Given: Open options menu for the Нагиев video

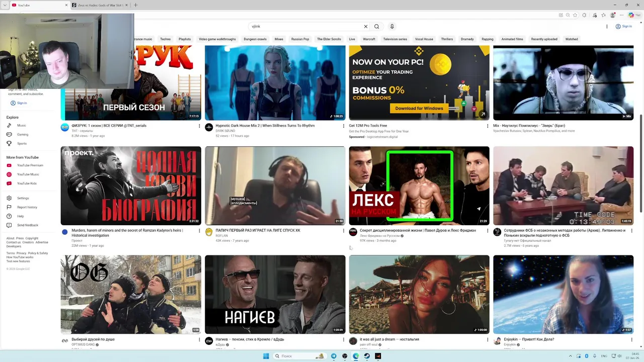Looking at the screenshot, I should click(343, 340).
